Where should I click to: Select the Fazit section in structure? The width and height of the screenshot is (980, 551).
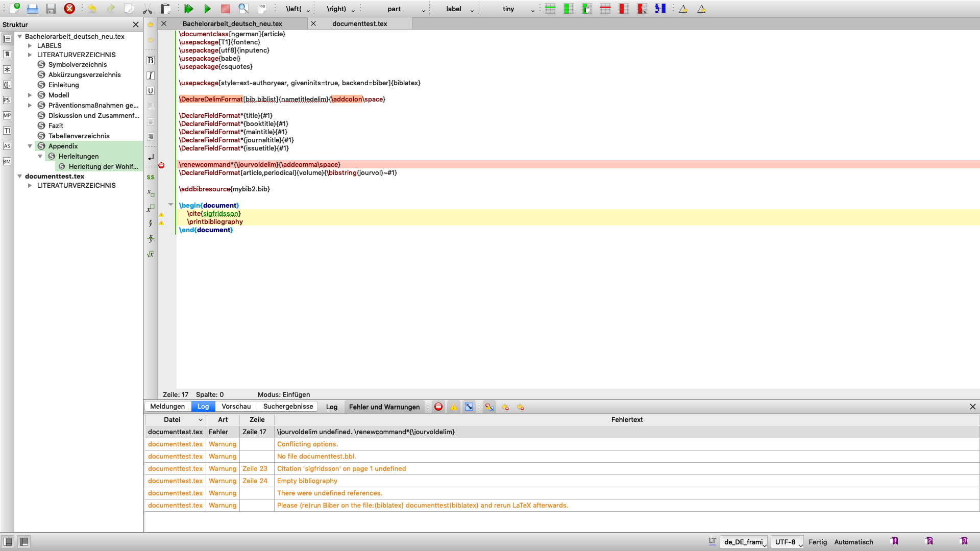point(56,126)
